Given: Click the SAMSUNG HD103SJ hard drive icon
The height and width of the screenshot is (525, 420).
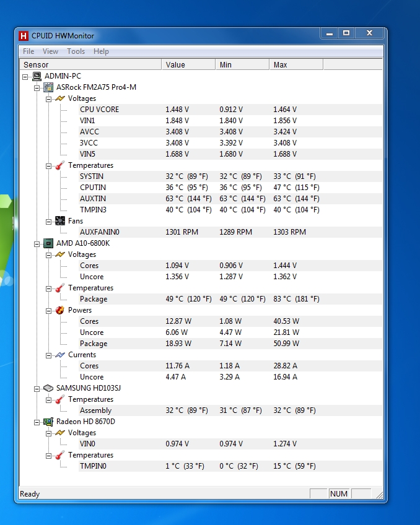Looking at the screenshot, I should tap(48, 388).
